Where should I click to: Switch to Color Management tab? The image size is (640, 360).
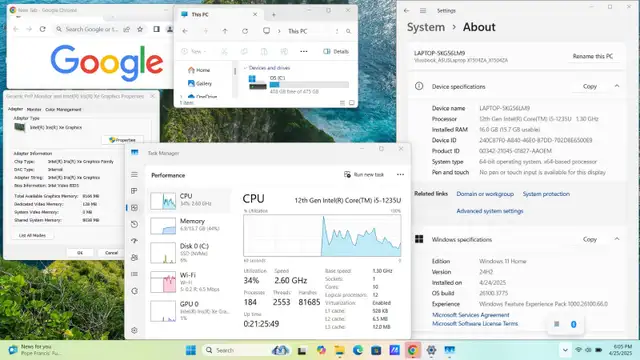63,109
